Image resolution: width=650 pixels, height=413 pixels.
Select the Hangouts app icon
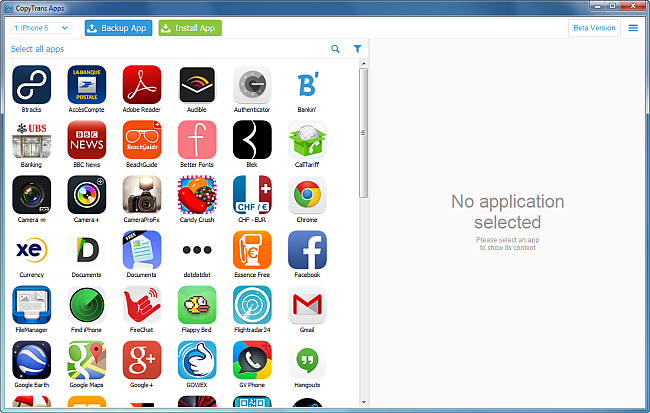[x=307, y=360]
